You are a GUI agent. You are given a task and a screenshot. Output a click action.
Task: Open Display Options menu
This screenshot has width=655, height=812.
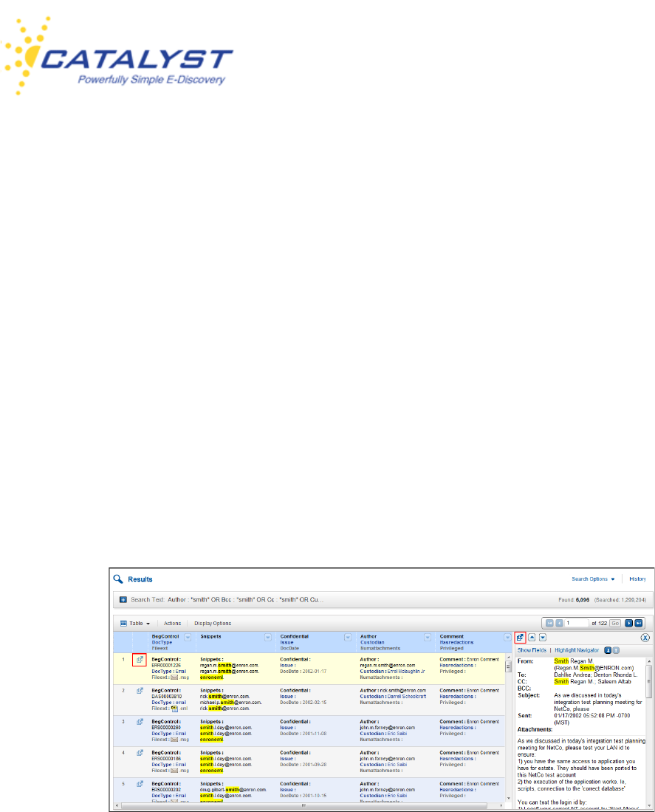click(x=213, y=624)
